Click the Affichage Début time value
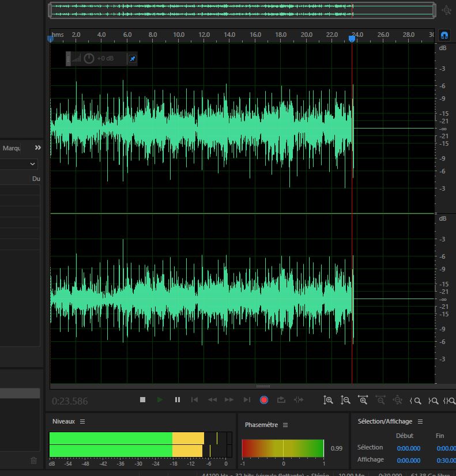 408,460
